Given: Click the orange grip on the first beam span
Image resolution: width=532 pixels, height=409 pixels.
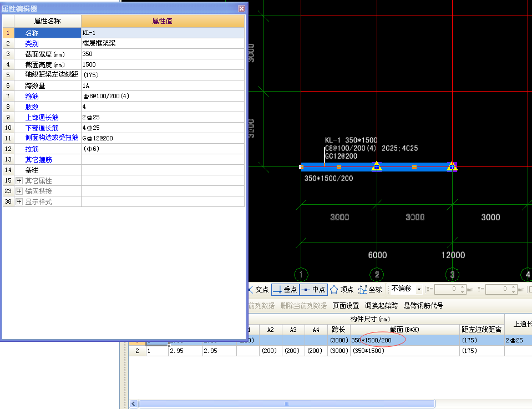Looking at the screenshot, I should point(338,167).
